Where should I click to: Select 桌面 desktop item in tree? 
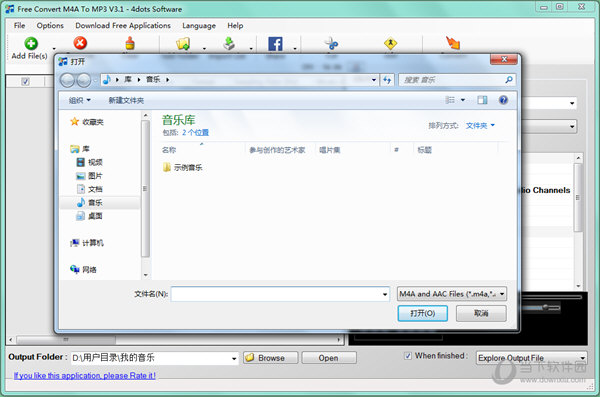(89, 216)
